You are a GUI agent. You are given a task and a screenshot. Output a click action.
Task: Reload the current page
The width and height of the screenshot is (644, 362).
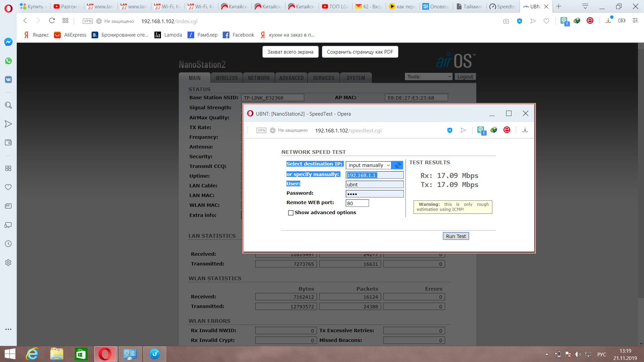coord(52,21)
